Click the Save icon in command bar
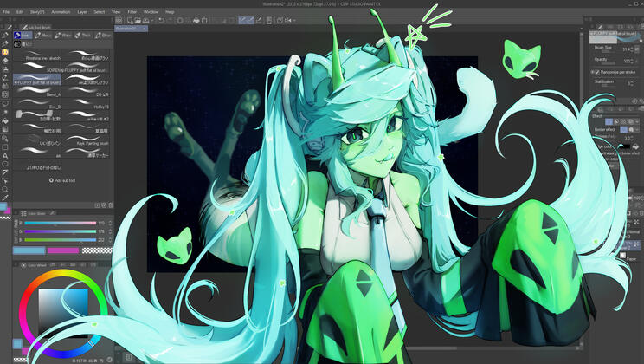 pos(145,20)
